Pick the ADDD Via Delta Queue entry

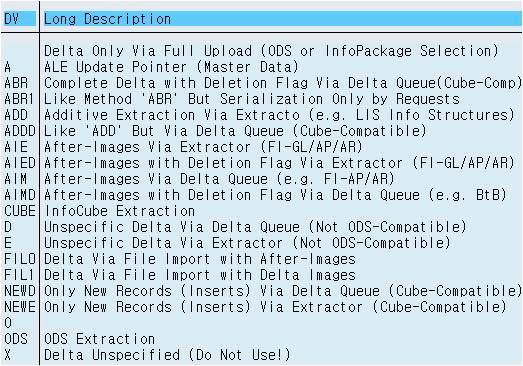pyautogui.click(x=262, y=131)
